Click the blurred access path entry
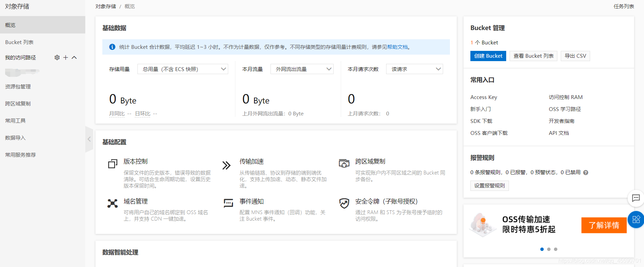The width and height of the screenshot is (644, 267). click(x=22, y=72)
